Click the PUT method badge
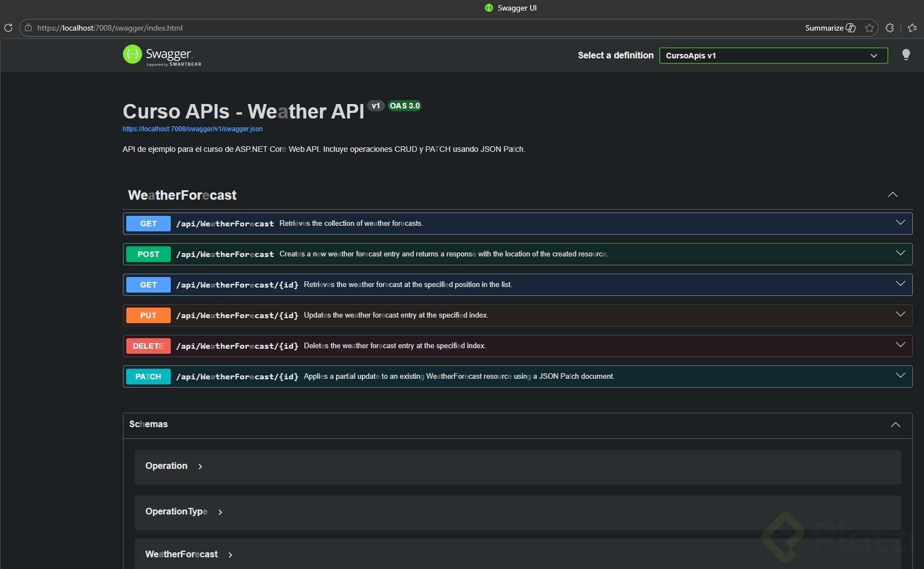The image size is (924, 569). (149, 315)
